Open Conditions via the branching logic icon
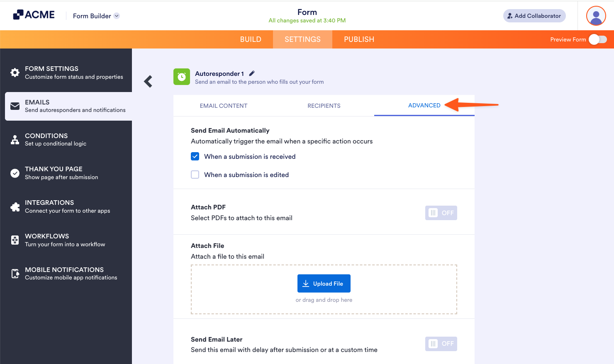614x364 pixels. (15, 139)
